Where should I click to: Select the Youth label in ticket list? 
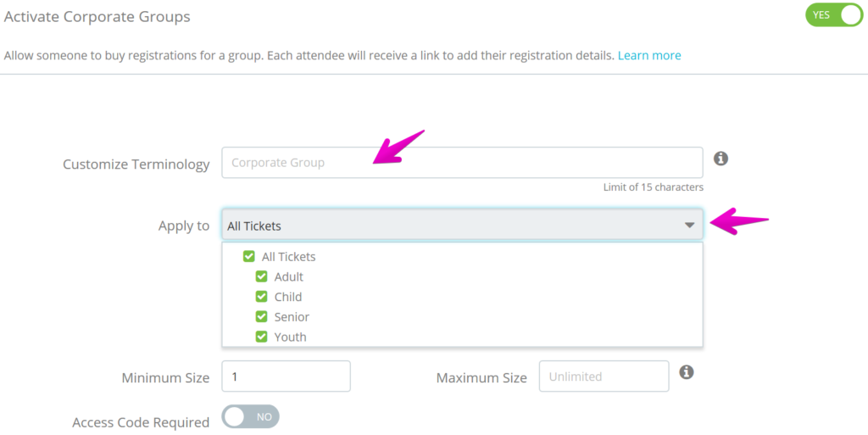[290, 337]
